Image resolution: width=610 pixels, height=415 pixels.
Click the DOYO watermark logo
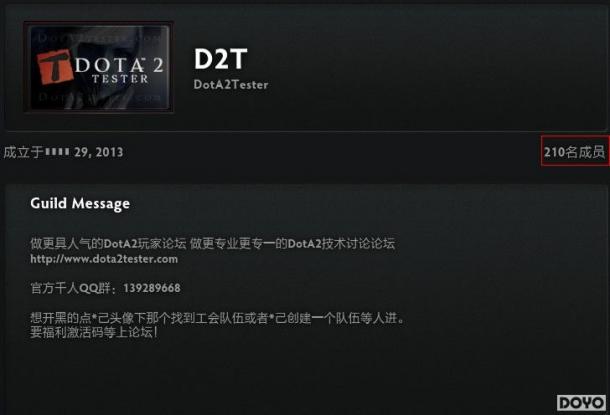click(581, 403)
